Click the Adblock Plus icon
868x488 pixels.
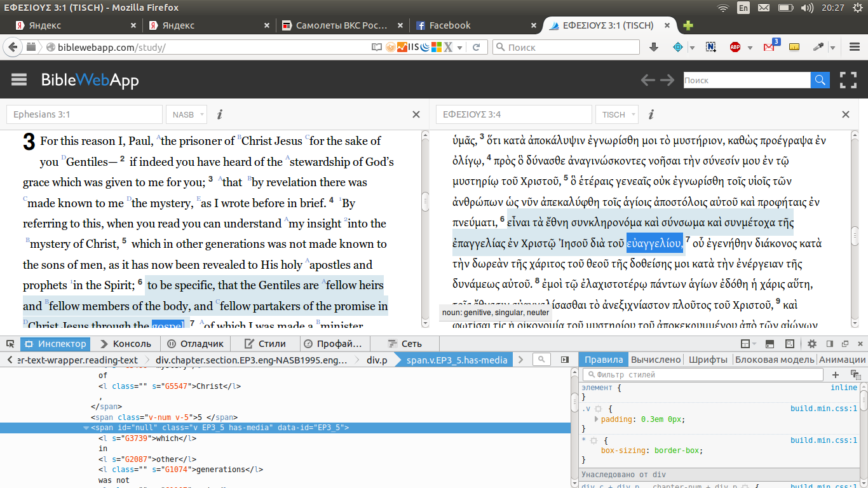pyautogui.click(x=735, y=47)
